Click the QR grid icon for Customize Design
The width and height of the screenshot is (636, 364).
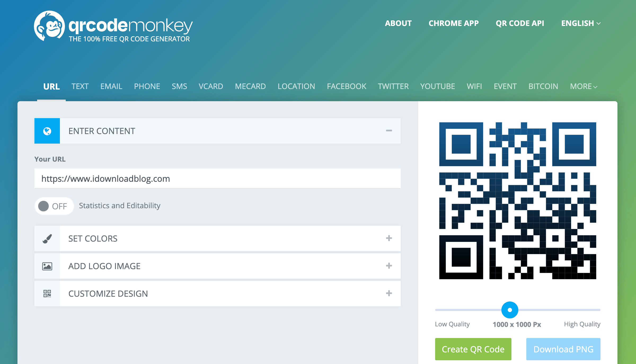click(x=47, y=294)
